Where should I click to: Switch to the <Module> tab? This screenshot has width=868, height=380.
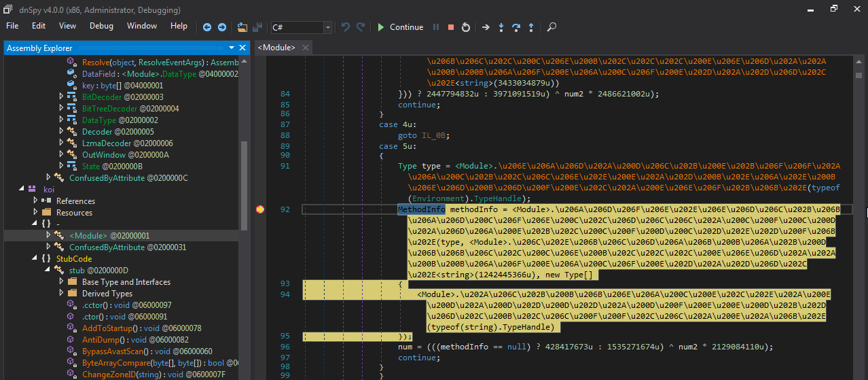tap(276, 48)
